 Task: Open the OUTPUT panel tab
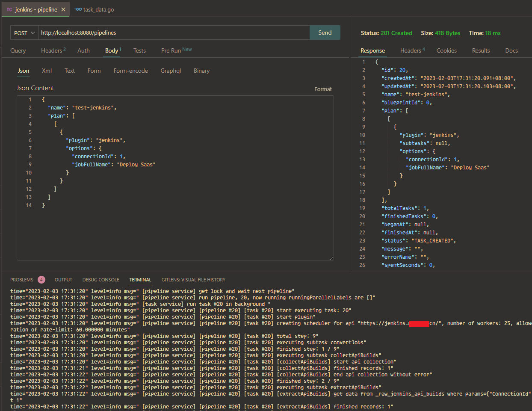63,280
